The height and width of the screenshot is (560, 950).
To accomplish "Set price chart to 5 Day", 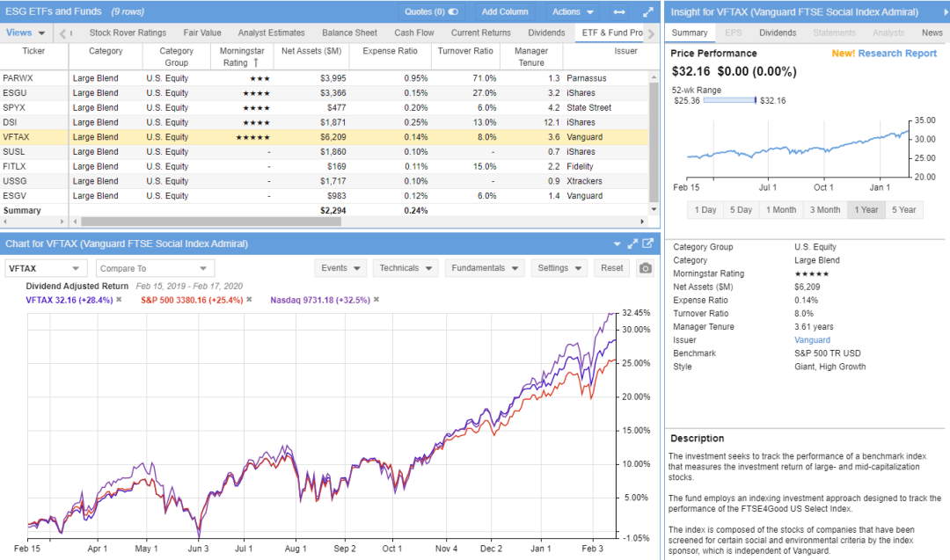I will click(x=741, y=209).
